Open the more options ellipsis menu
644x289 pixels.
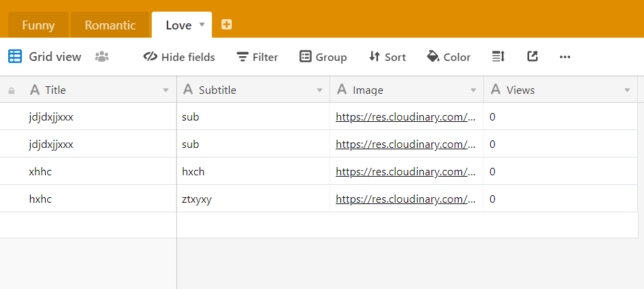565,57
